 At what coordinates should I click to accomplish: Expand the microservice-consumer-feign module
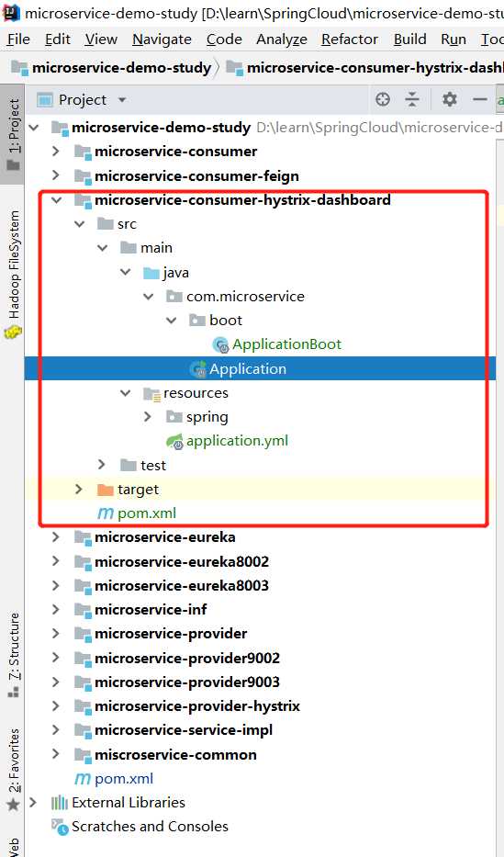tap(56, 175)
